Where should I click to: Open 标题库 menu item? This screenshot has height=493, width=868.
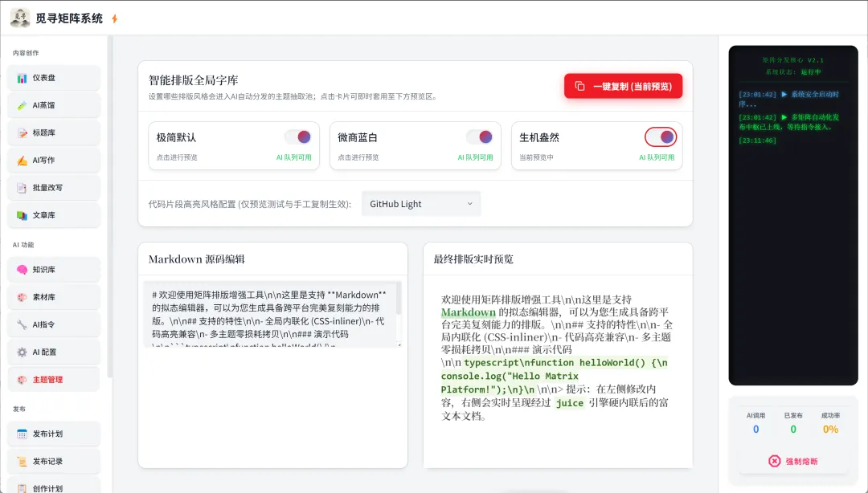coord(54,132)
